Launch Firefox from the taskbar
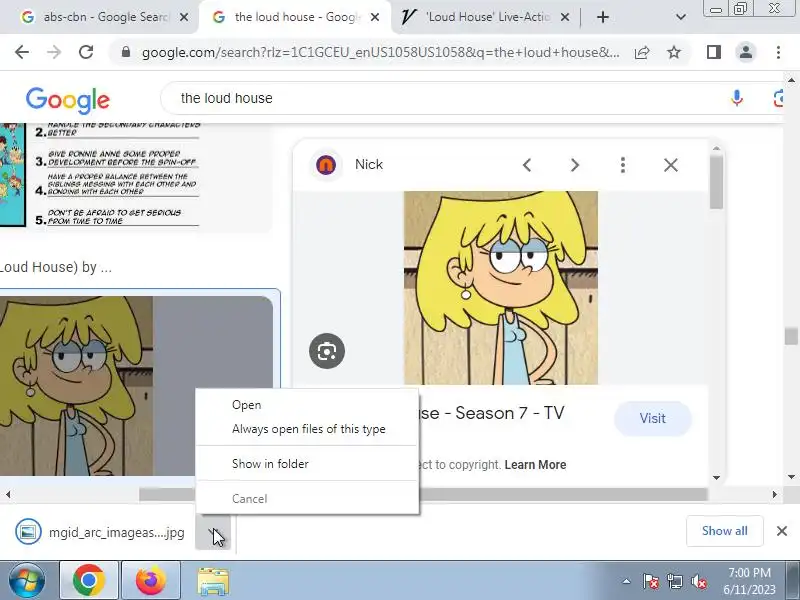This screenshot has width=800, height=600. click(151, 581)
